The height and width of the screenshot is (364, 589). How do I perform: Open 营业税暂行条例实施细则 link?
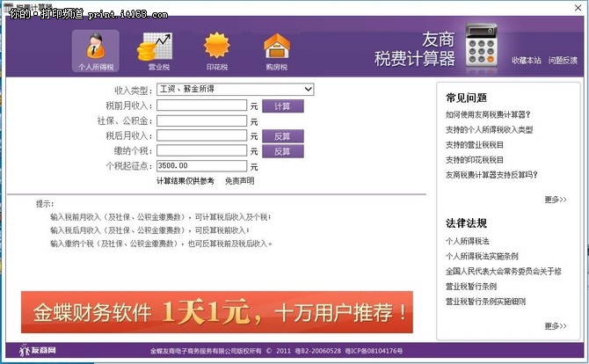(485, 302)
